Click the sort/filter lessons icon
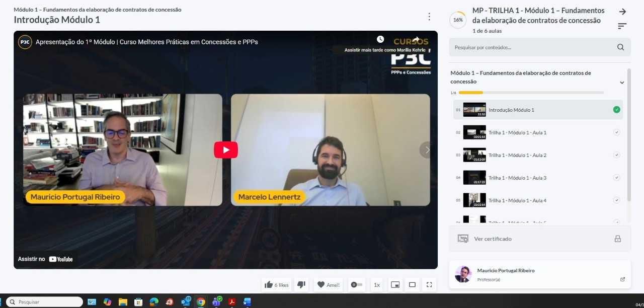This screenshot has height=308, width=644. coord(622,26)
